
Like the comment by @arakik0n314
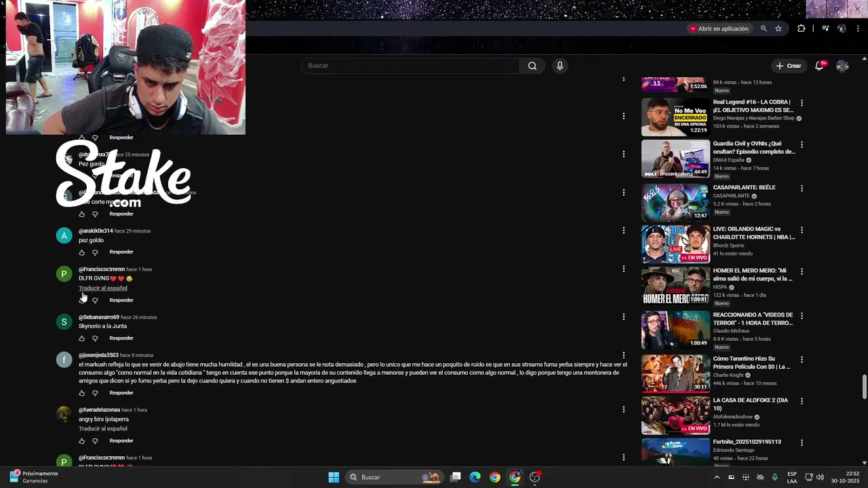pos(82,252)
